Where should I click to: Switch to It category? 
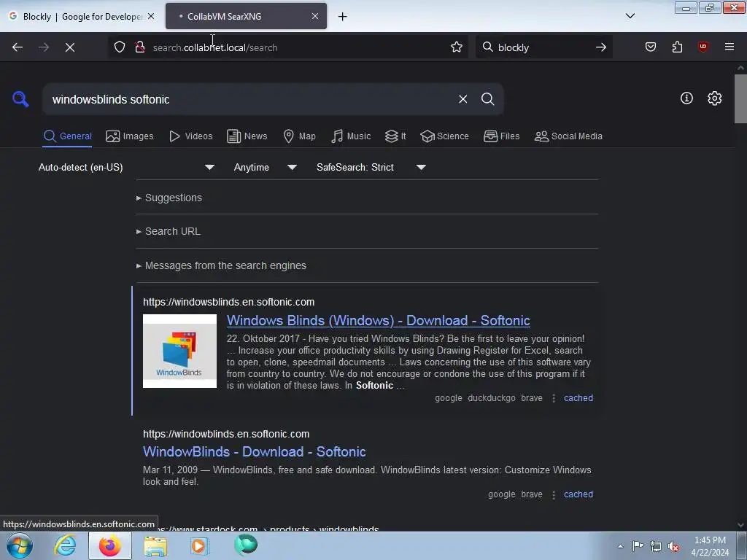click(x=395, y=136)
